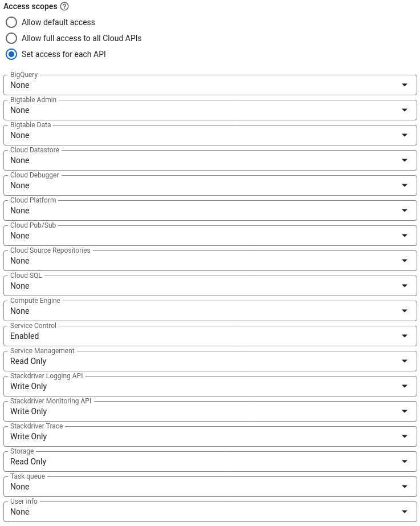Open the Compute Engine access dropdown
The image size is (420, 526).
pos(210,311)
